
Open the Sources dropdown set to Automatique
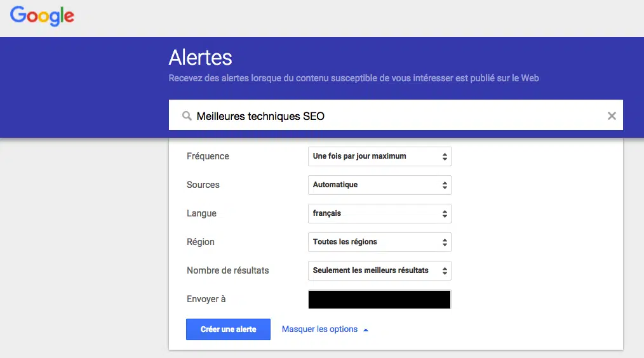click(x=379, y=185)
